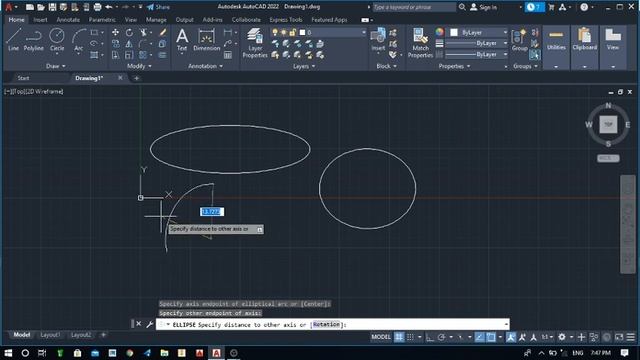Toggle 2D object snap in status bar
The image size is (640, 360).
[x=491, y=337]
